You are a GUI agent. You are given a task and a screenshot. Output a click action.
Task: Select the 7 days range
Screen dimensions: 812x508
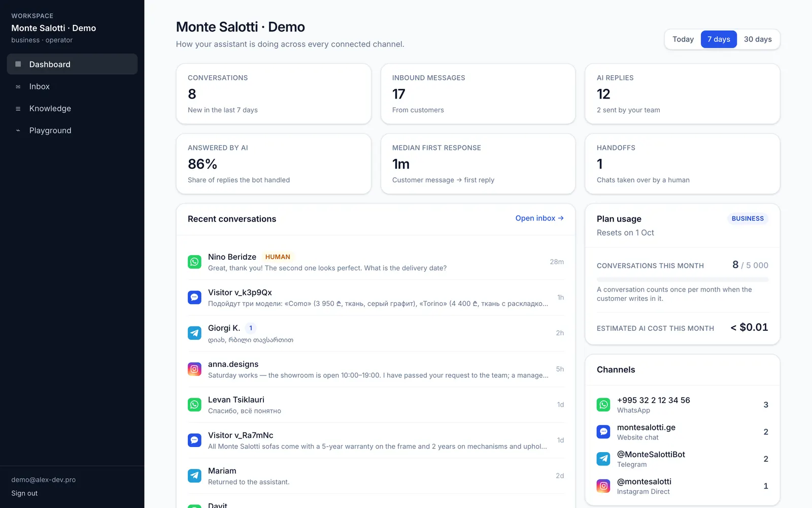pos(719,39)
